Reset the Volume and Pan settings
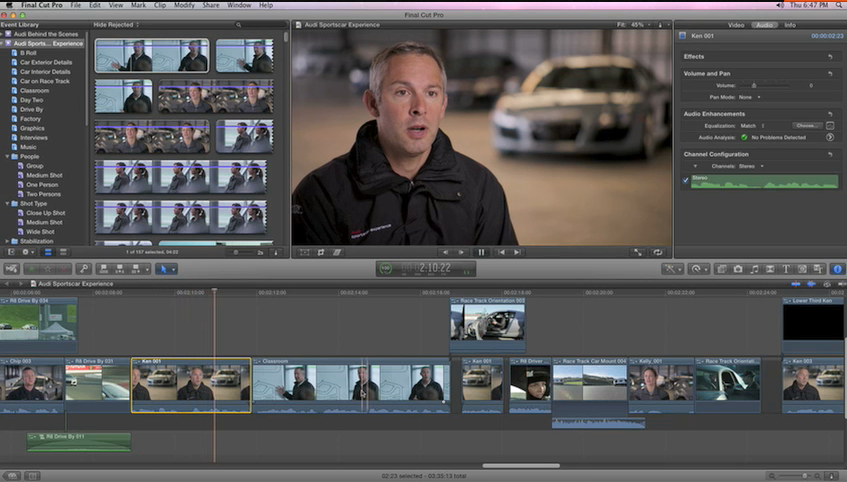847x482 pixels. [829, 74]
